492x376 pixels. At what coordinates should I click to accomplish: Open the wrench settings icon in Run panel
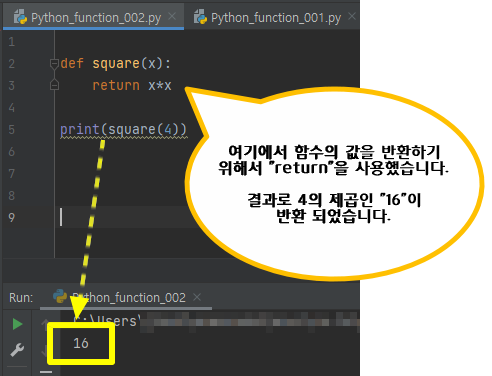(x=17, y=350)
